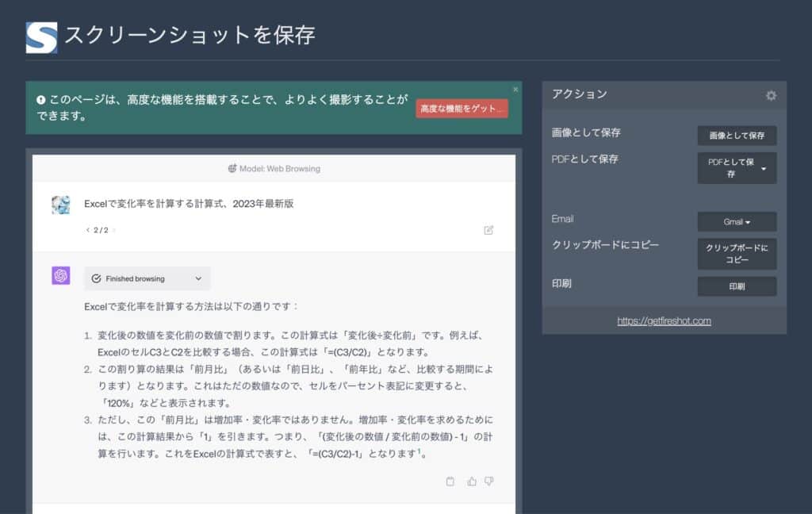The height and width of the screenshot is (514, 812).
Task: Open the Gmail dropdown for Email
Action: [x=737, y=221]
